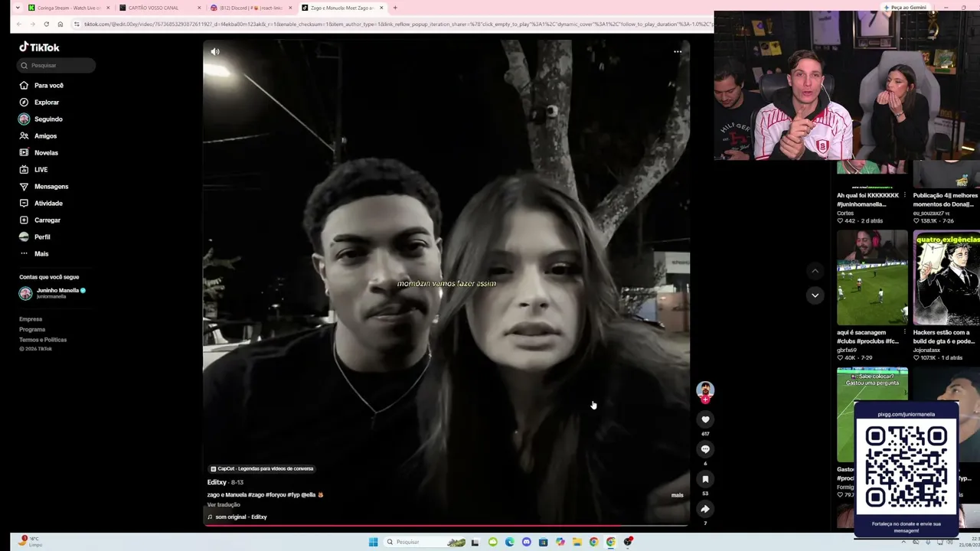Open the Amigos page
The image size is (980, 551).
(x=38, y=136)
